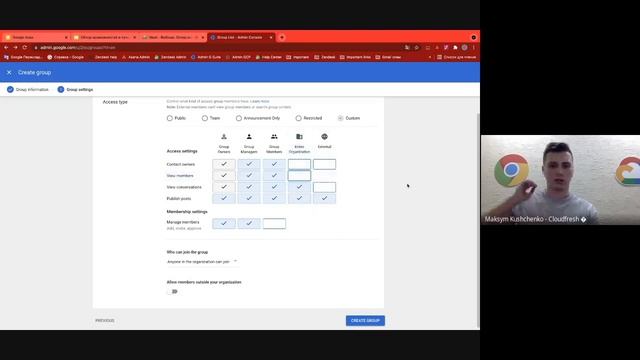Open a new browser tab with plus

pyautogui.click(x=282, y=37)
